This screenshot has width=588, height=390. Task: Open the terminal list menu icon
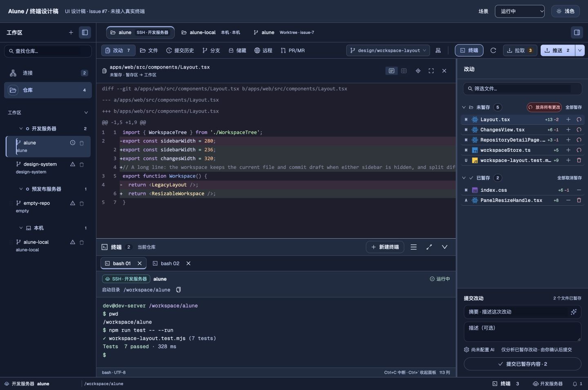click(x=414, y=247)
